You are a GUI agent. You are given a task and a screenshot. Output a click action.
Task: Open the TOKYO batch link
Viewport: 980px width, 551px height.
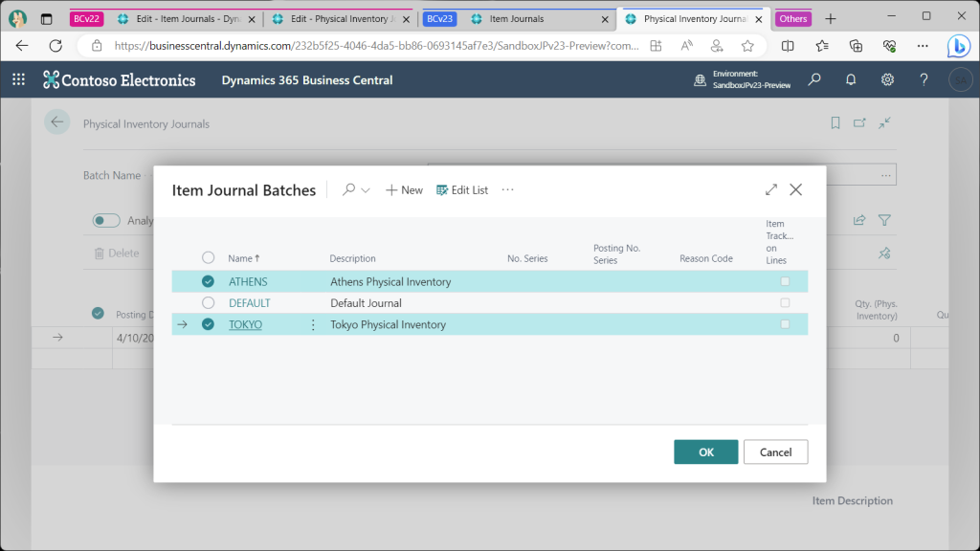coord(245,325)
